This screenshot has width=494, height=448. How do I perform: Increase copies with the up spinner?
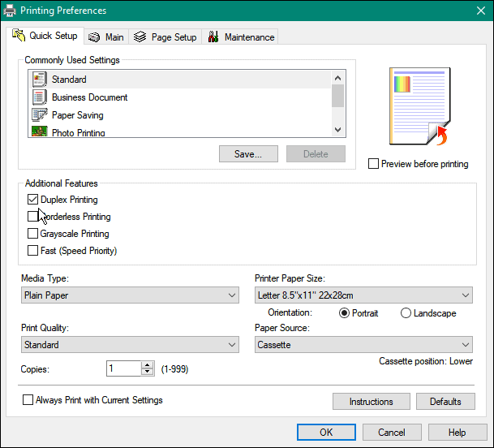point(147,365)
